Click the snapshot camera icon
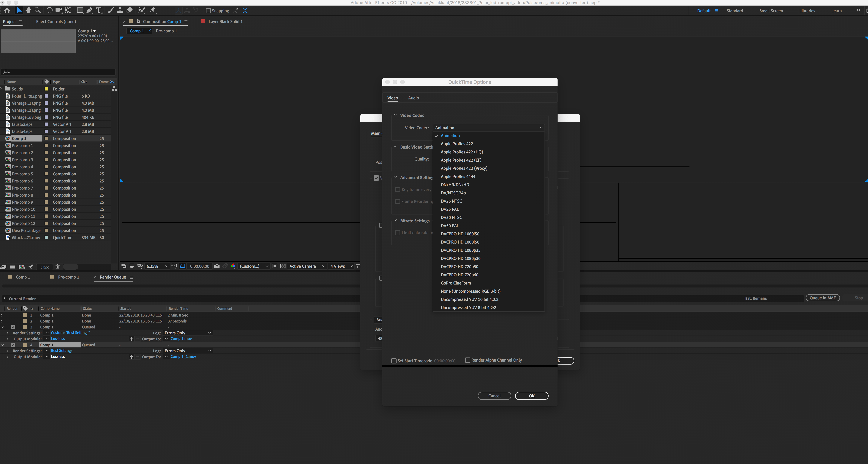The width and height of the screenshot is (868, 464). [217, 266]
